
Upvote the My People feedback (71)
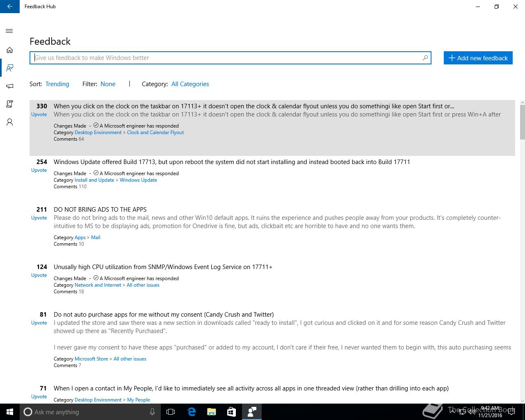pyautogui.click(x=39, y=397)
